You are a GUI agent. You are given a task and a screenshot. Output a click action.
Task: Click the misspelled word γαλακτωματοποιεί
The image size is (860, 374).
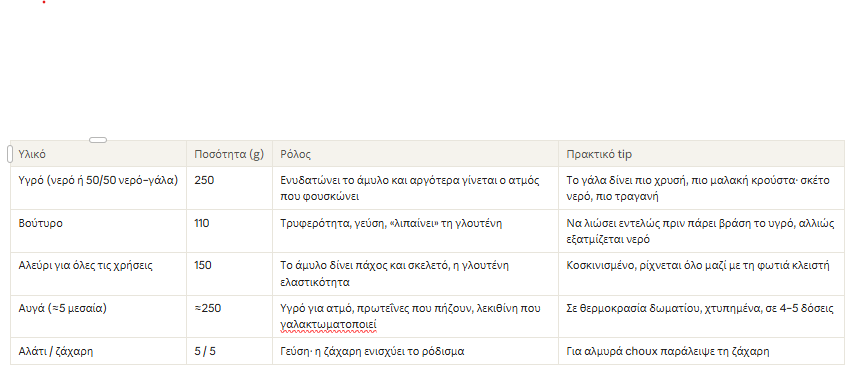tap(328, 324)
